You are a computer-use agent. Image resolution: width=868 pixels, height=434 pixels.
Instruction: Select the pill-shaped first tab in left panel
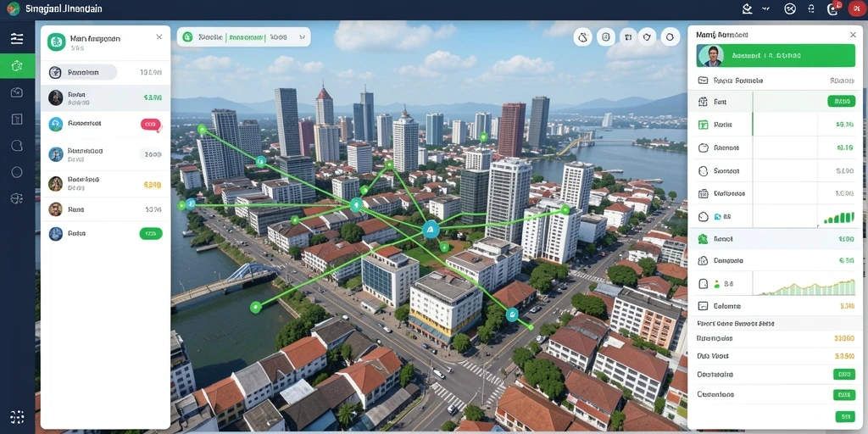82,72
